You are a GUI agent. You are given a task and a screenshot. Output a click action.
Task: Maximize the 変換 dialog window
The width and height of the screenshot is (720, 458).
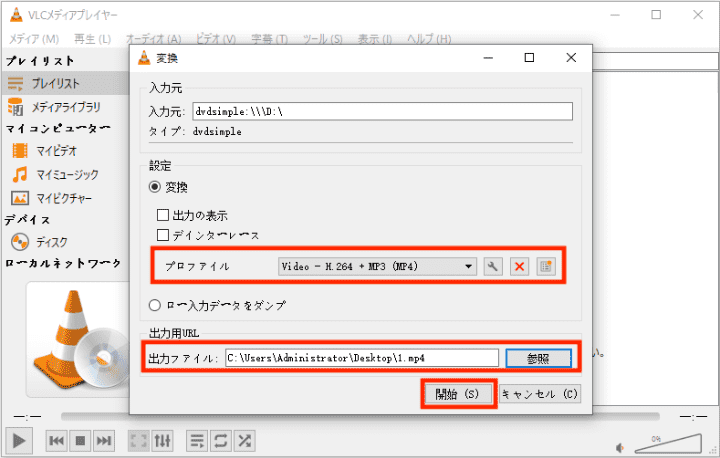point(529,58)
